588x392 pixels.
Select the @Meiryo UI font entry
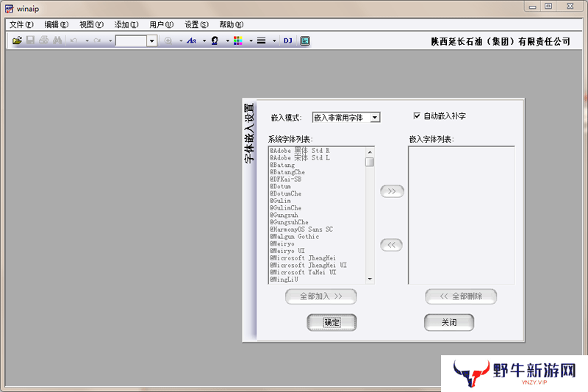click(x=287, y=251)
